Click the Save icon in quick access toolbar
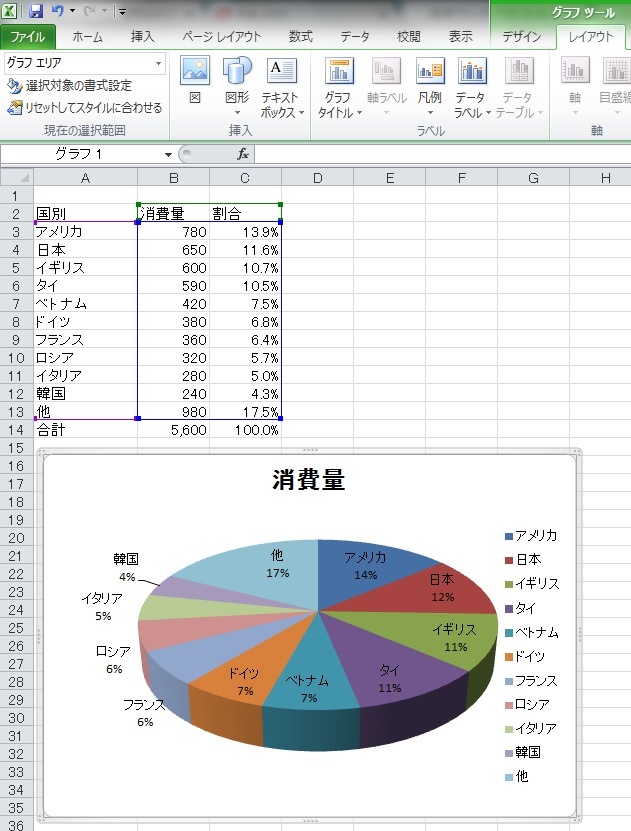Screen dimensions: 631x831 35,11
